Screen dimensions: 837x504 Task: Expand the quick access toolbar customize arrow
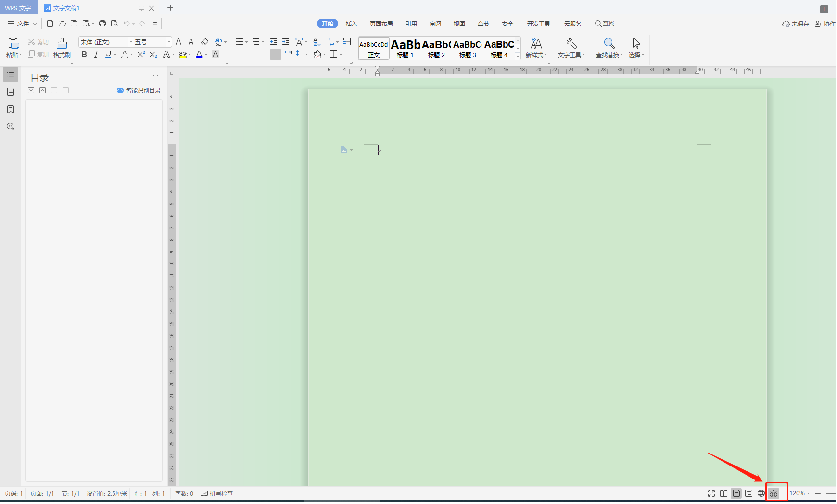(155, 24)
